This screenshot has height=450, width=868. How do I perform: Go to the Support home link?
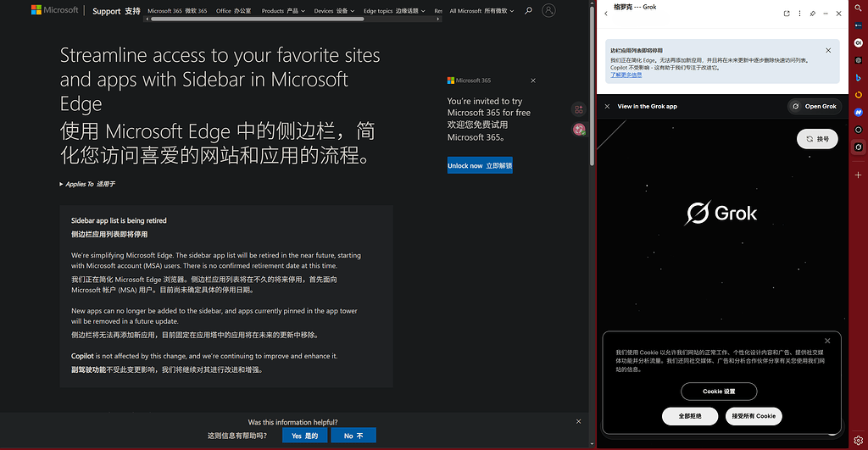(116, 11)
